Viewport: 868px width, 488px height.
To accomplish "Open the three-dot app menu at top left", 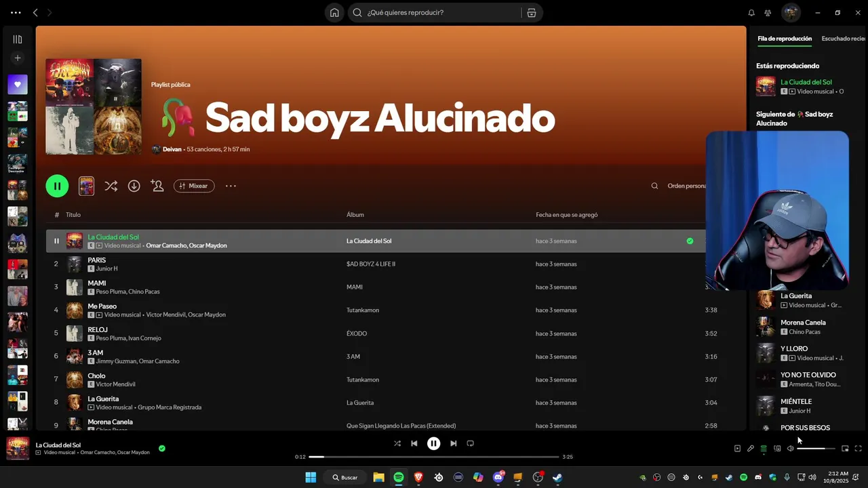I will tap(15, 12).
